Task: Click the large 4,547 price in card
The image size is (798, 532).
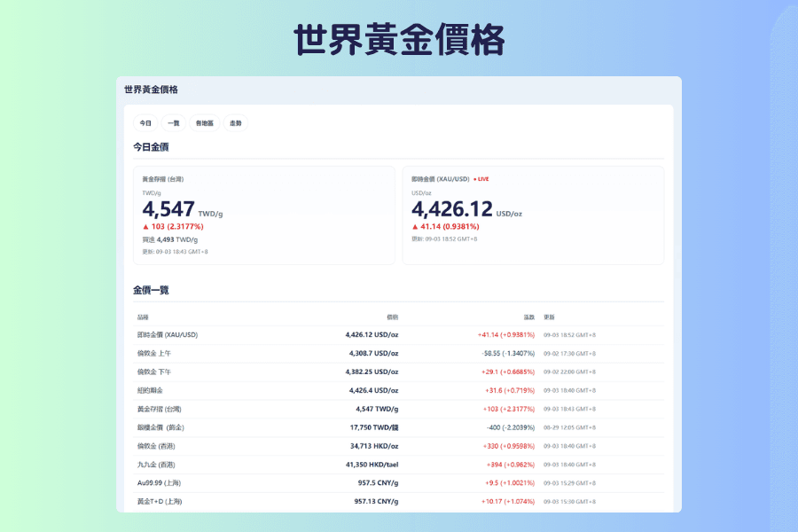Action: [168, 209]
